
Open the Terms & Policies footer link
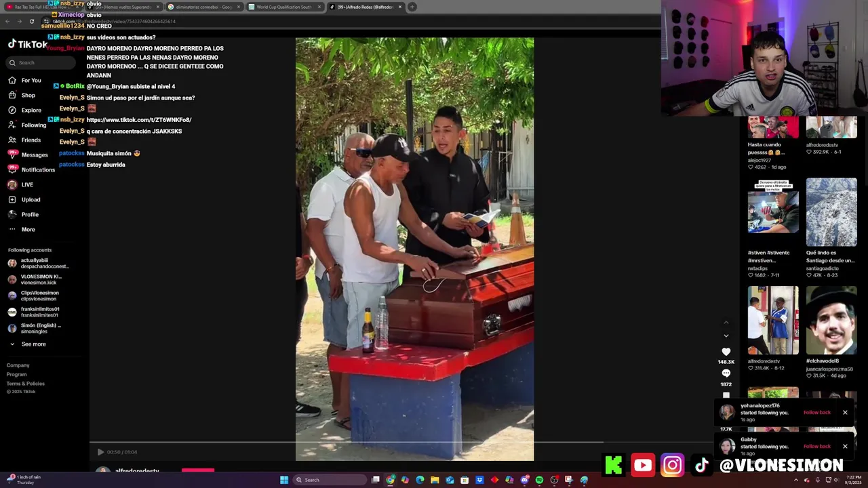tap(26, 383)
